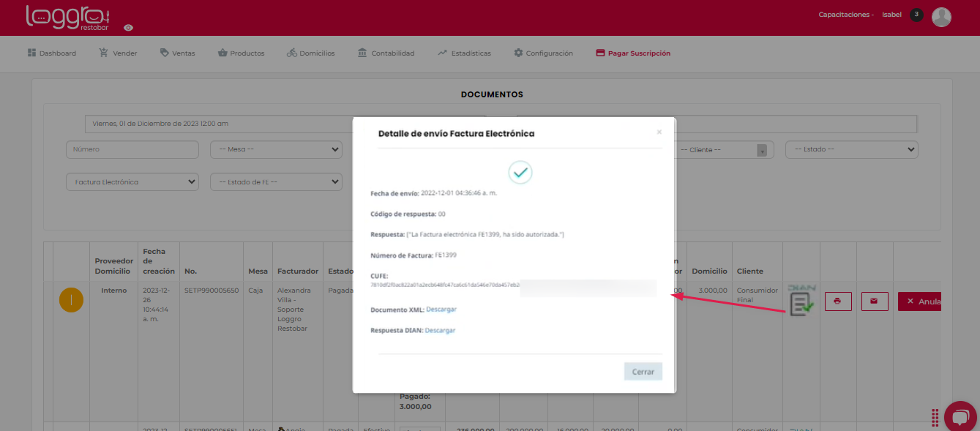Click the Número search input field

(x=132, y=149)
